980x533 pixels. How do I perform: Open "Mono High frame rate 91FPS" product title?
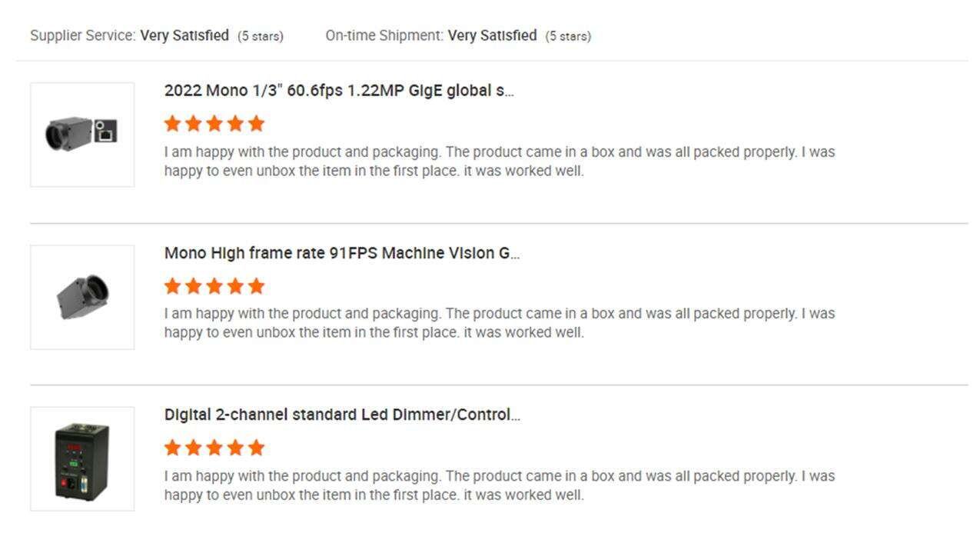coord(342,254)
